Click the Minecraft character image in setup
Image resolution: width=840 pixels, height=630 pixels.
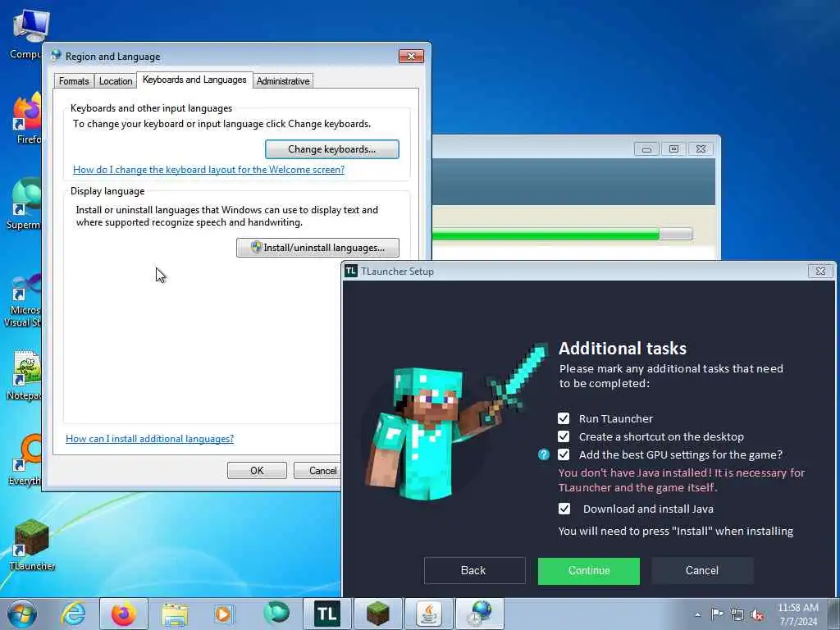(x=455, y=422)
